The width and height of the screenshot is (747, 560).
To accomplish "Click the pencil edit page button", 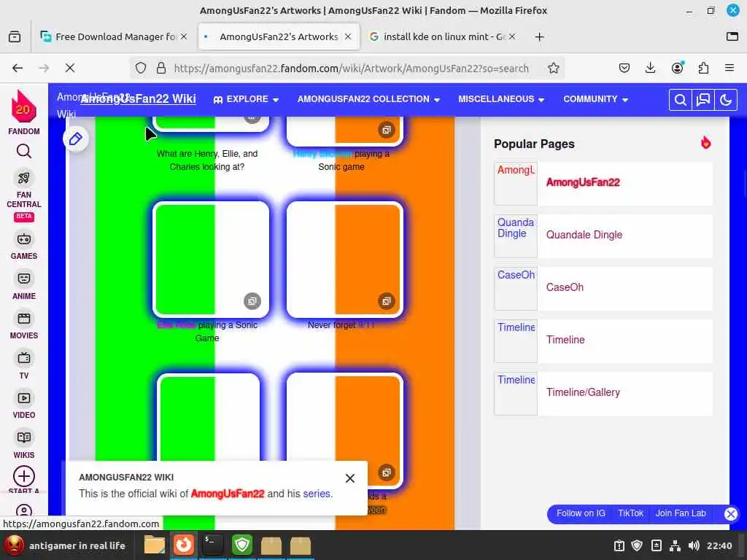I will [76, 139].
